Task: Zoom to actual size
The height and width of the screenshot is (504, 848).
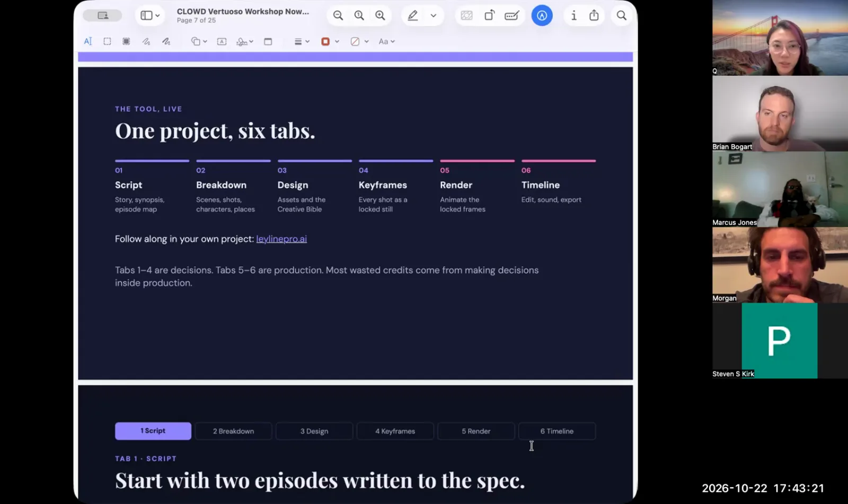Action: [359, 15]
